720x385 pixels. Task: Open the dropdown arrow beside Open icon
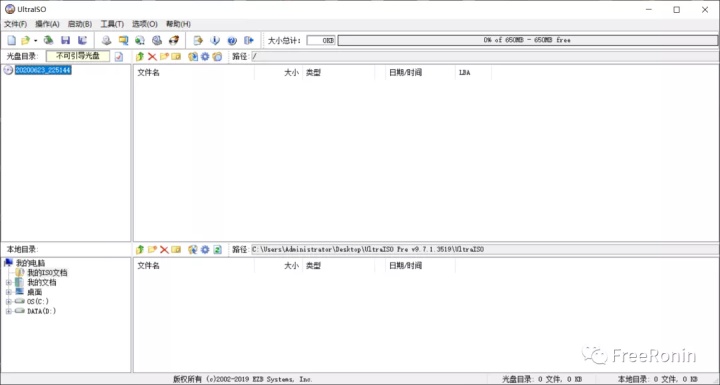pyautogui.click(x=35, y=40)
